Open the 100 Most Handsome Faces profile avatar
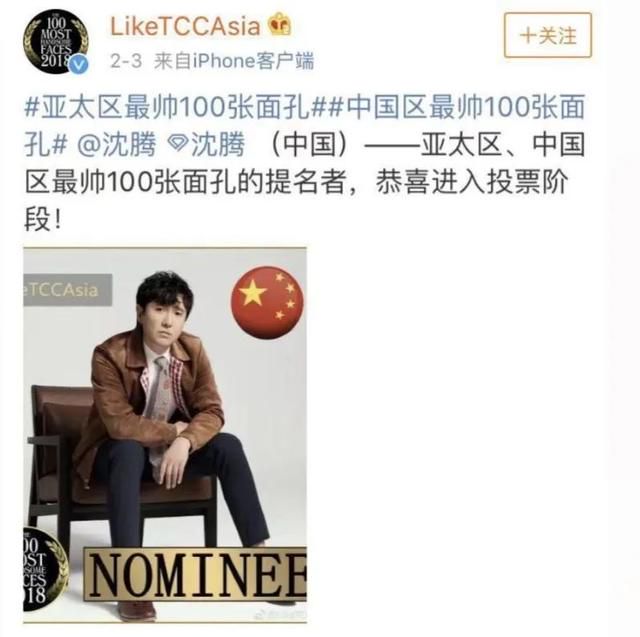This screenshot has width=640, height=637. pyautogui.click(x=56, y=42)
